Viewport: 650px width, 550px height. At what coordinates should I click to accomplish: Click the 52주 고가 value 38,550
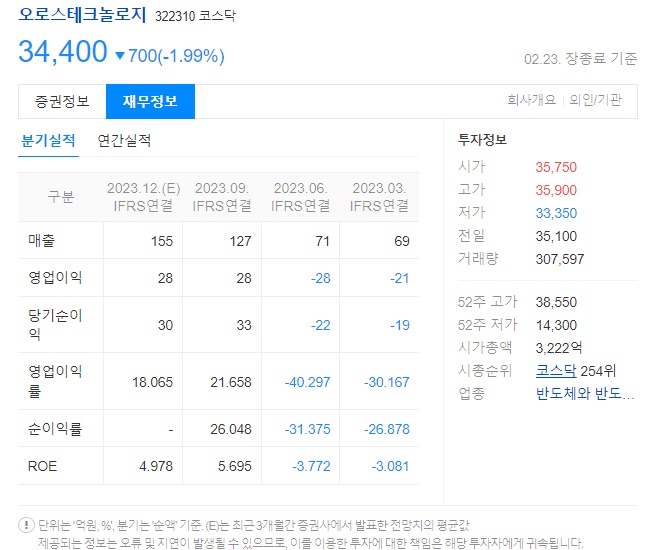tap(556, 302)
